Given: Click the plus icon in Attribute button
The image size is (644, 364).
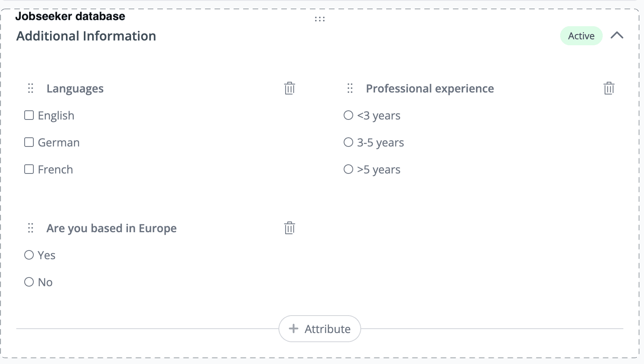Looking at the screenshot, I should tap(293, 329).
